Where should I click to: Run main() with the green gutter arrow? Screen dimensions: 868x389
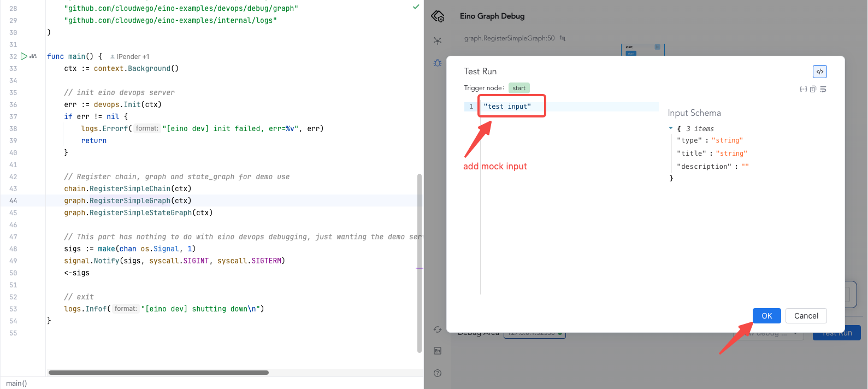(24, 56)
